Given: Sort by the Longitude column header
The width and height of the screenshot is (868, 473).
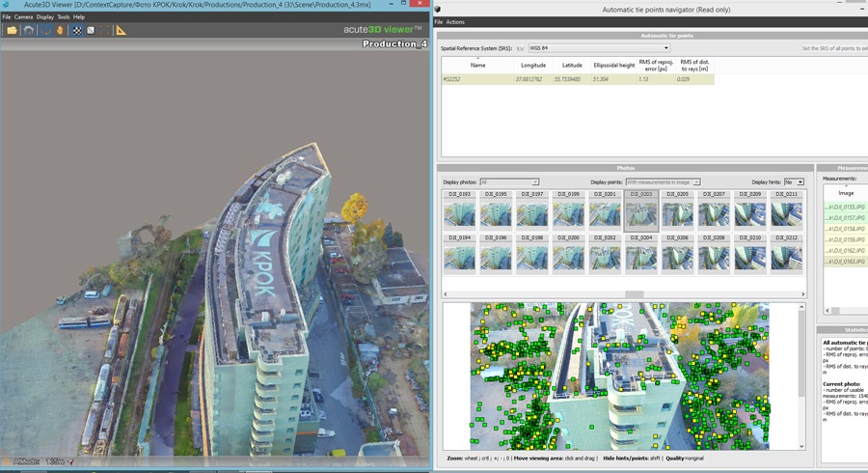Looking at the screenshot, I should 533,66.
